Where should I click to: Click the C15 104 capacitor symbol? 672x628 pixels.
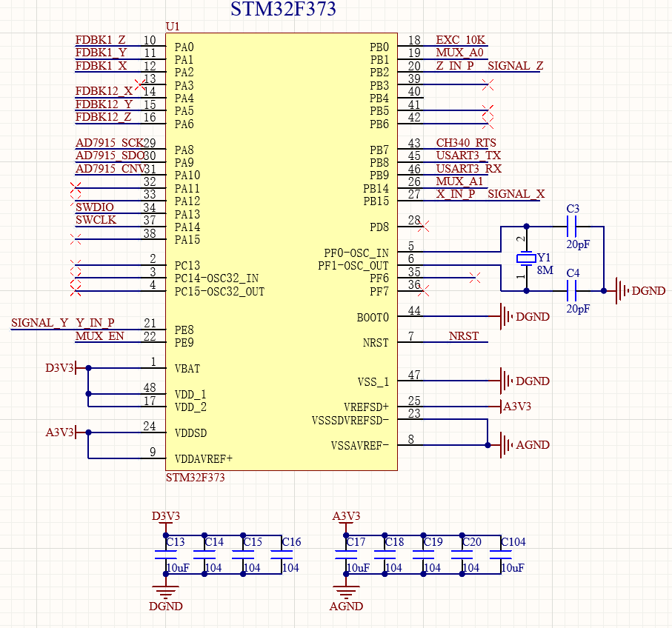coord(243,555)
